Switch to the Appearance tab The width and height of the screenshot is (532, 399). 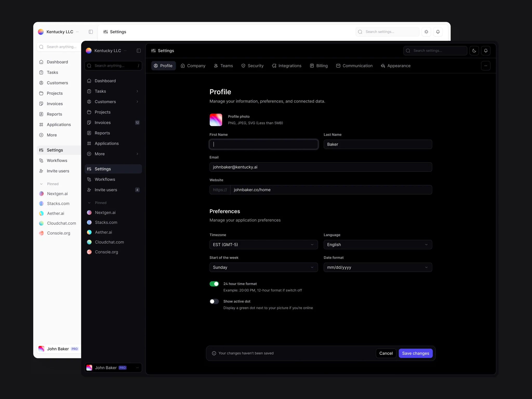[396, 66]
